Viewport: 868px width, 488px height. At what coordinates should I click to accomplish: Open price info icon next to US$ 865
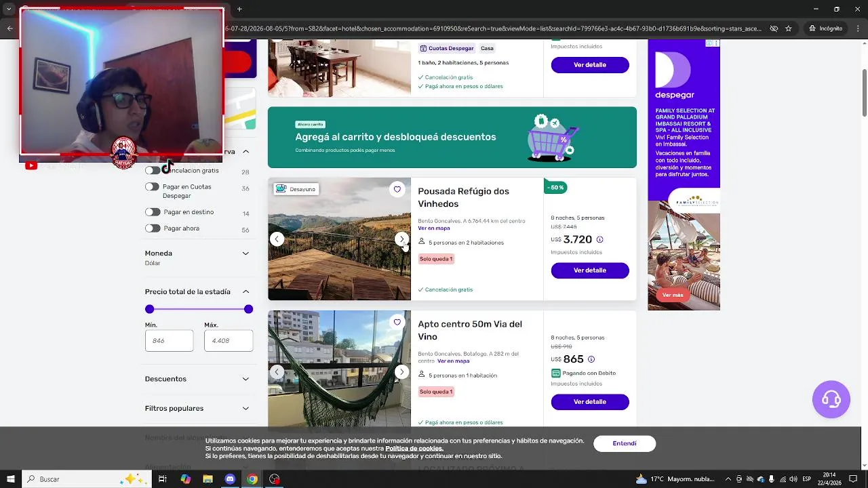tap(591, 359)
